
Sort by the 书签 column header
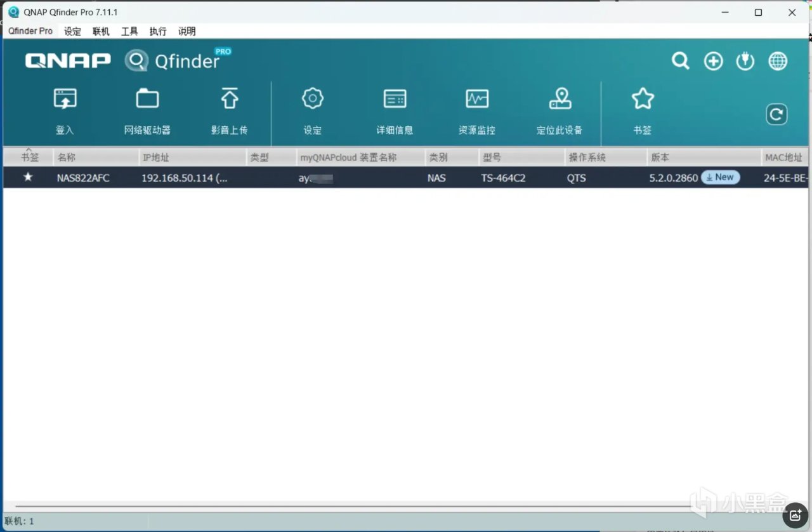pos(29,157)
